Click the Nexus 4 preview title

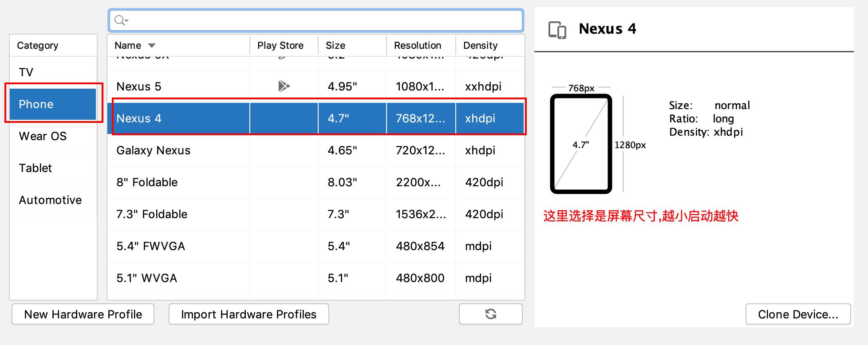click(608, 29)
